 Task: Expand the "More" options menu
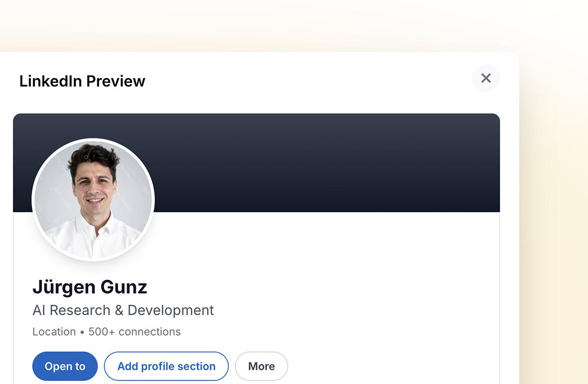261,366
